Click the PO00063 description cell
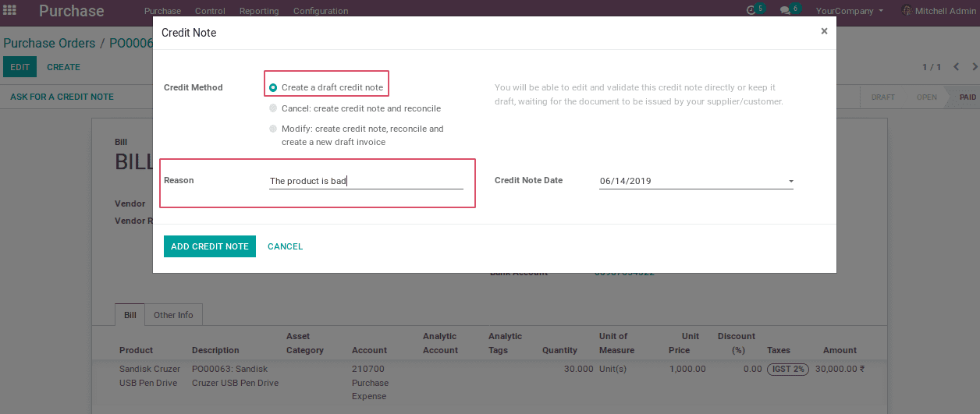 235,376
